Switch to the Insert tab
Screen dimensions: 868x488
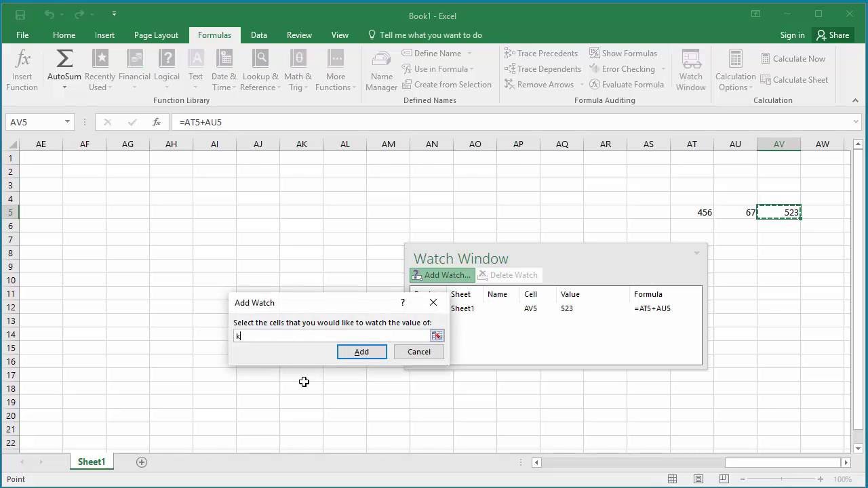(104, 35)
